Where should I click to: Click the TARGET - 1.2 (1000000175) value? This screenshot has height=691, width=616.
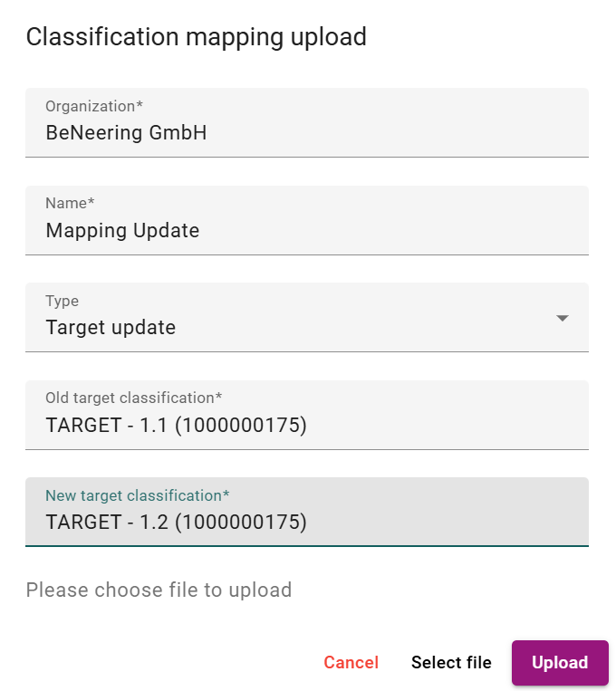point(176,522)
